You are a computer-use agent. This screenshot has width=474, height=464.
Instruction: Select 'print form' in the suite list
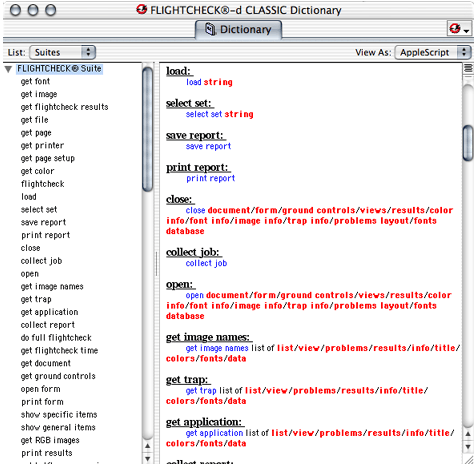tap(42, 402)
